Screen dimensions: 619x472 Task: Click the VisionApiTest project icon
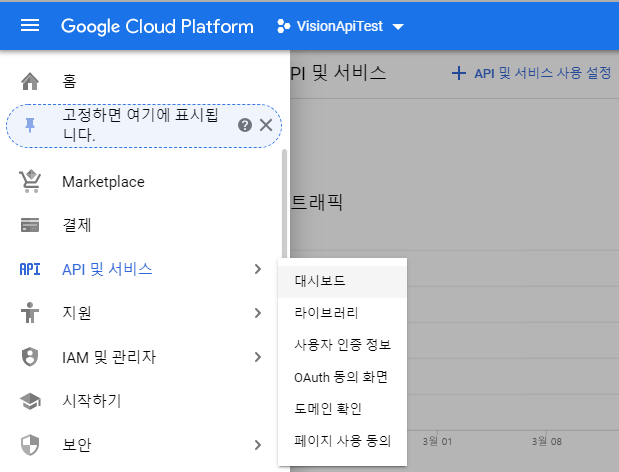283,26
